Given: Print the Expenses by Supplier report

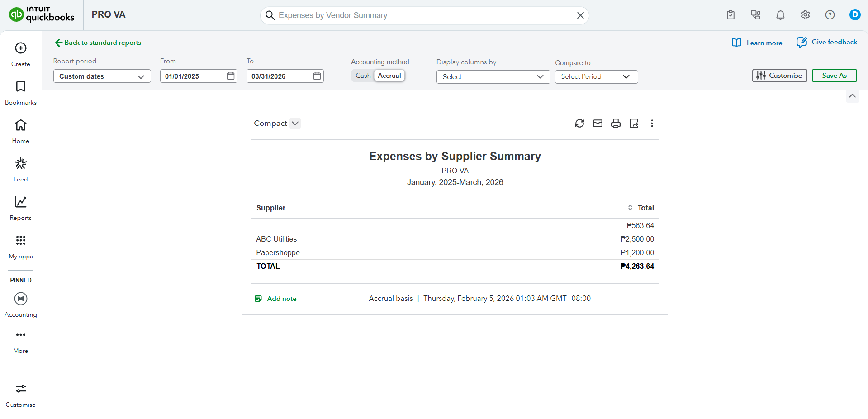Looking at the screenshot, I should pos(616,124).
